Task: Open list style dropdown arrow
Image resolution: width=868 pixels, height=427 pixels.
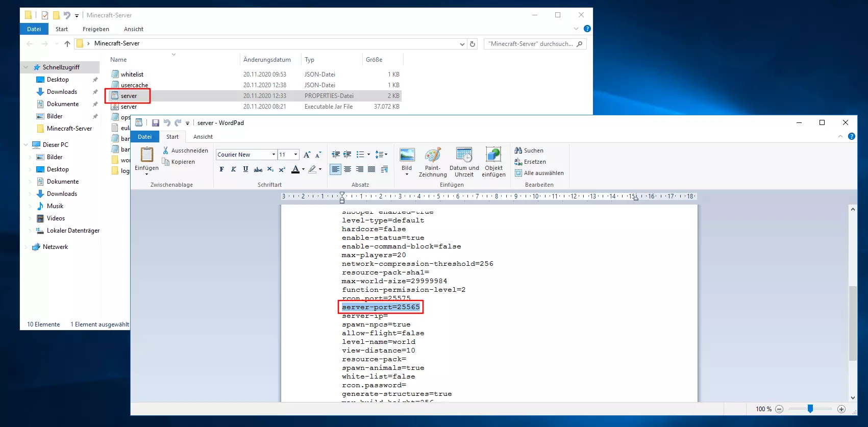Action: click(368, 155)
